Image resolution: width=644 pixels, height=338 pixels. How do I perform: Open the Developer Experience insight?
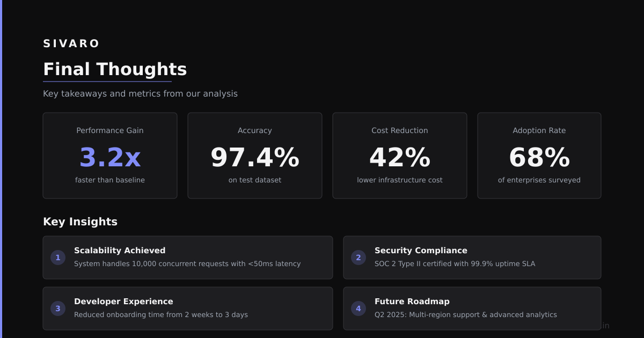[188, 308]
